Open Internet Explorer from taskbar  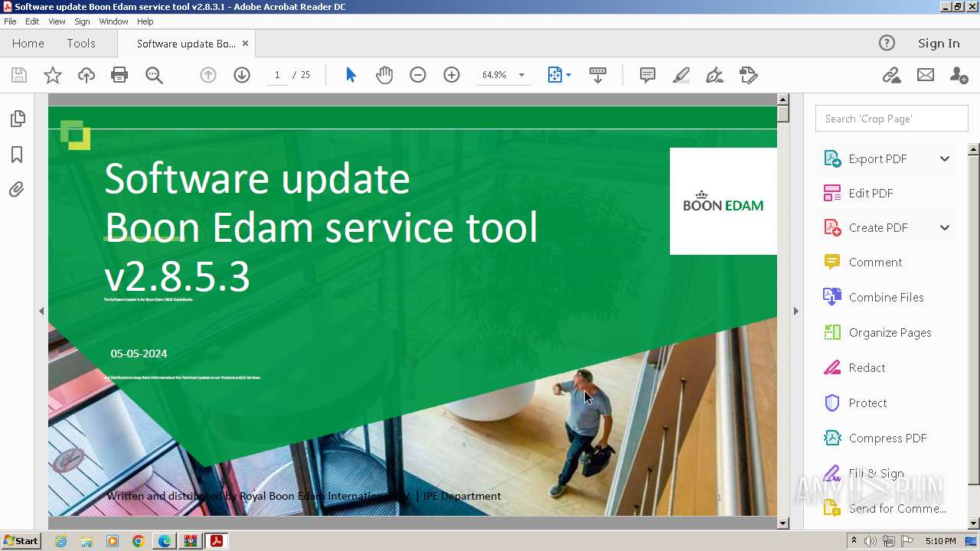click(60, 541)
